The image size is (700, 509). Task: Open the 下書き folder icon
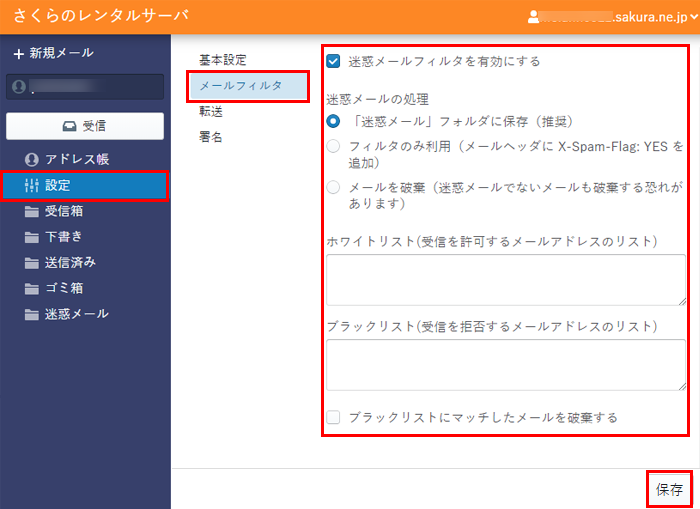[32, 237]
